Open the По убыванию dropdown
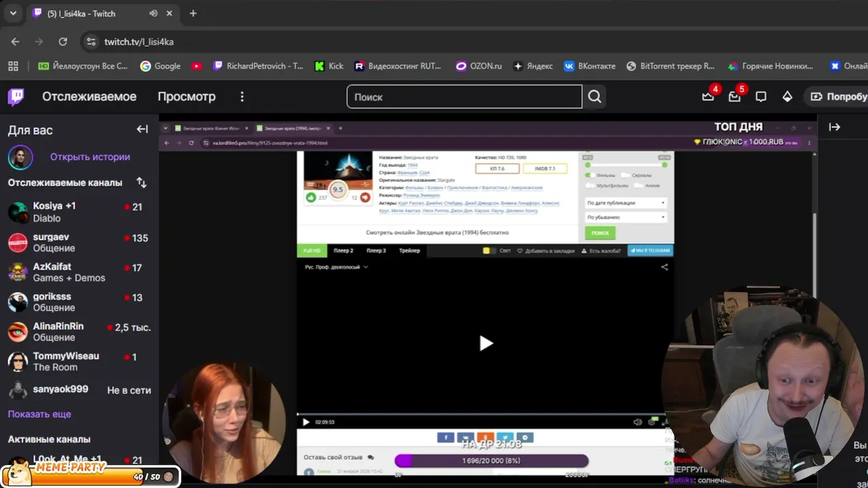The width and height of the screenshot is (868, 488). coord(625,217)
